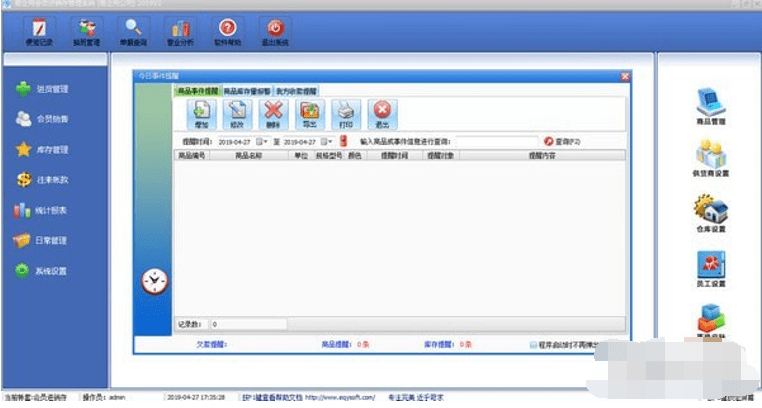The image size is (762, 408).
Task: Open the eqysoft.com help link in status bar
Action: [340, 397]
